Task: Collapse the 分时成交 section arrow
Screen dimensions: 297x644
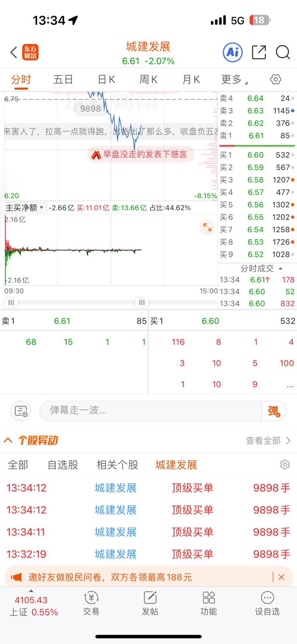Action: 280,268
